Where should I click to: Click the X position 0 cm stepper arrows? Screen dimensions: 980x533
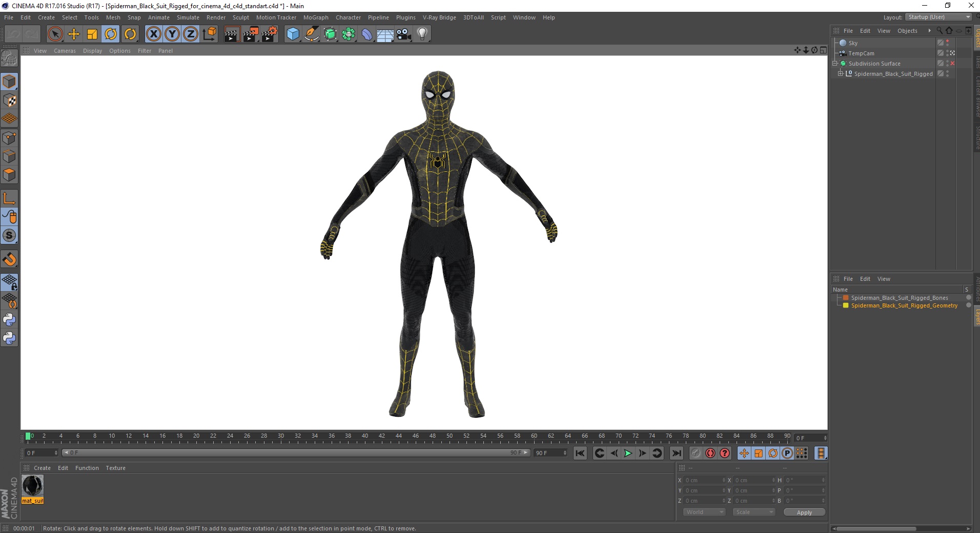(724, 480)
